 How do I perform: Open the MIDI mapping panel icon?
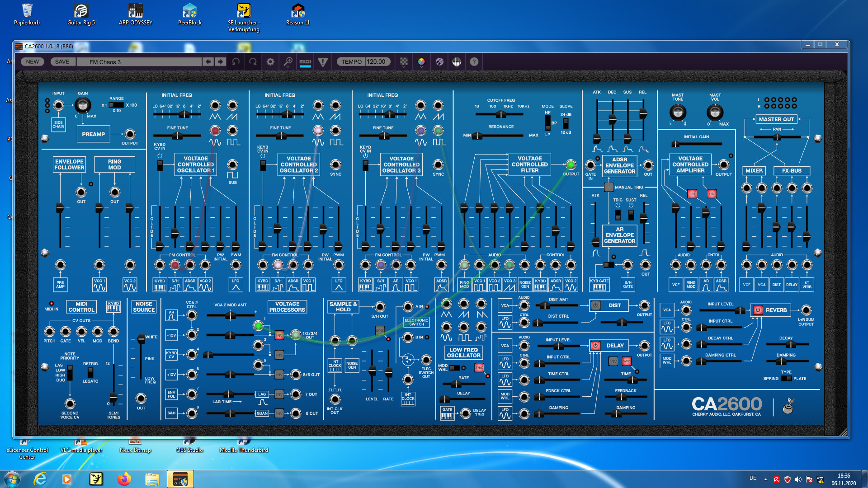pyautogui.click(x=305, y=62)
